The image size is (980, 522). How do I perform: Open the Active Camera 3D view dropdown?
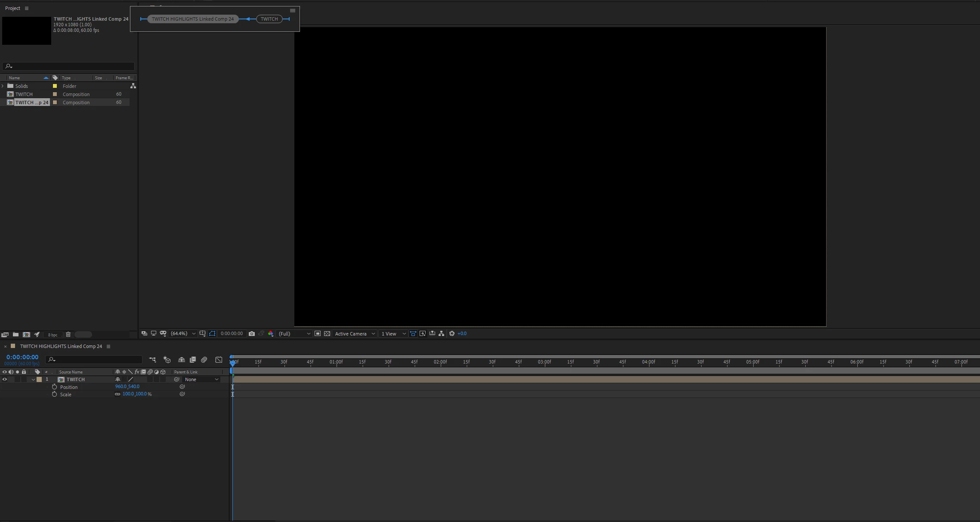click(x=355, y=334)
